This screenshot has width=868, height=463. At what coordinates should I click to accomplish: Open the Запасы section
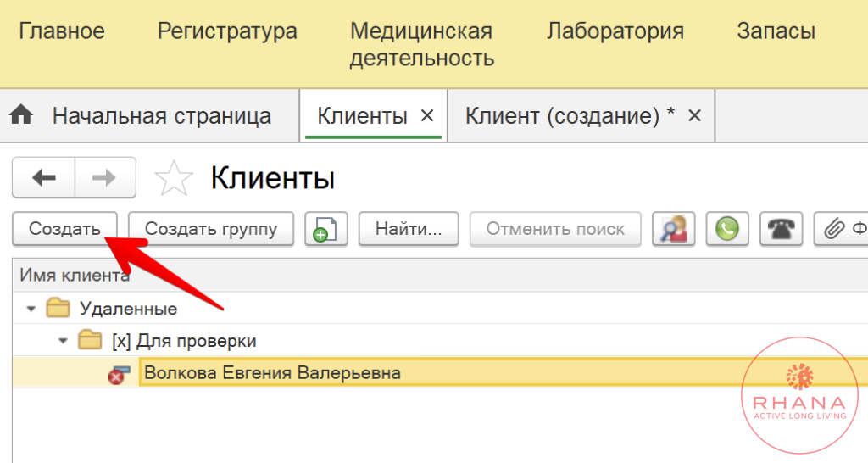pyautogui.click(x=776, y=31)
